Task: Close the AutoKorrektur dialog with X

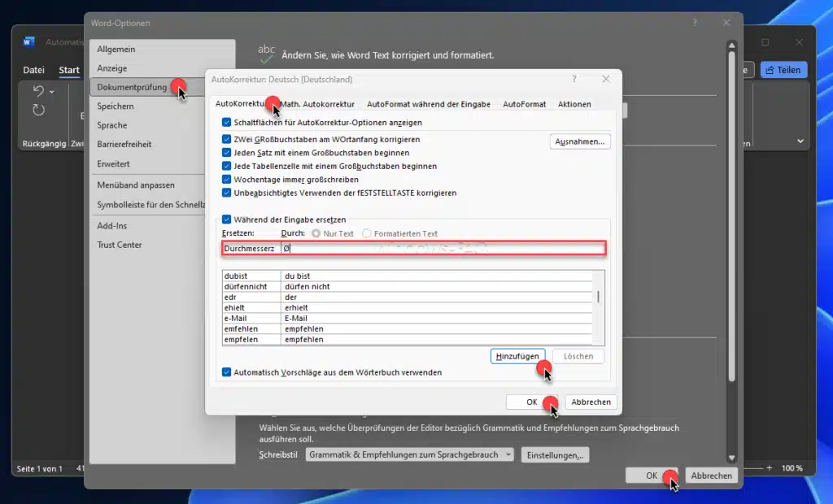Action: [x=605, y=79]
